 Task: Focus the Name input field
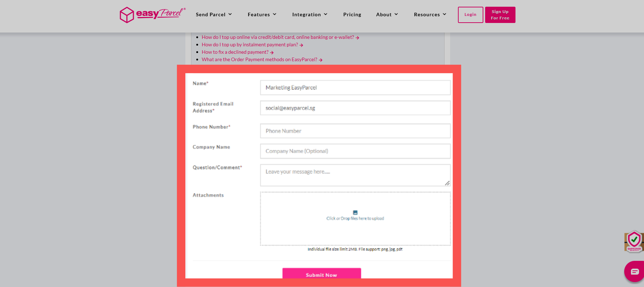point(355,88)
